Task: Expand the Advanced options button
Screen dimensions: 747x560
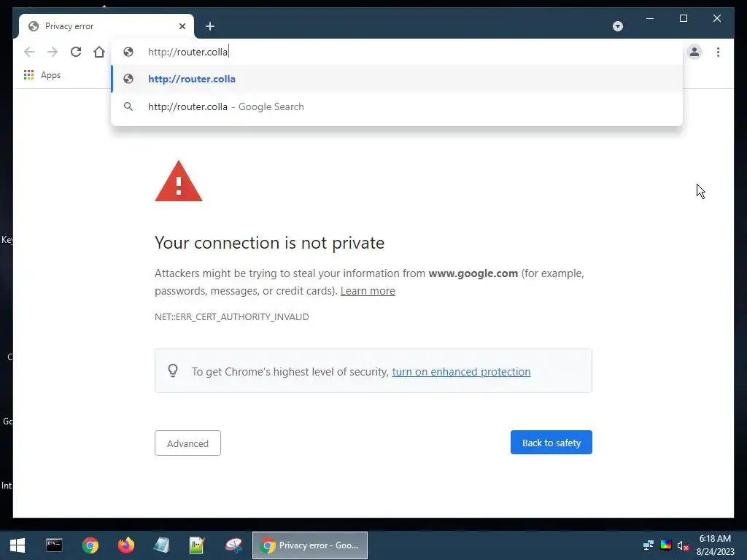Action: [x=187, y=443]
